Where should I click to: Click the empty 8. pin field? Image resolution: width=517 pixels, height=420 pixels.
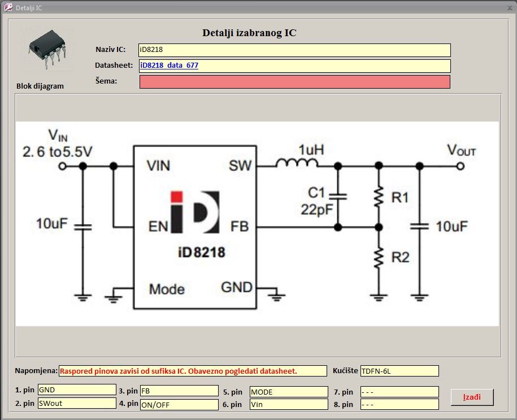tap(399, 404)
